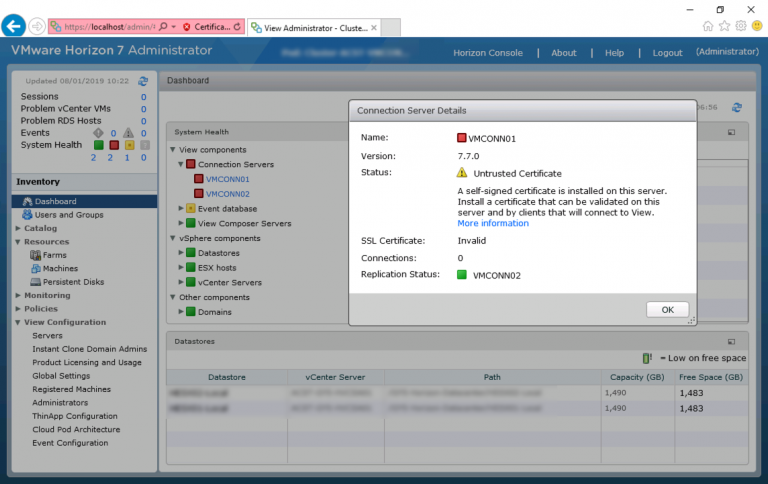Viewport: 768px width, 484px height.
Task: Maximize the System Health panel icon
Action: (731, 132)
